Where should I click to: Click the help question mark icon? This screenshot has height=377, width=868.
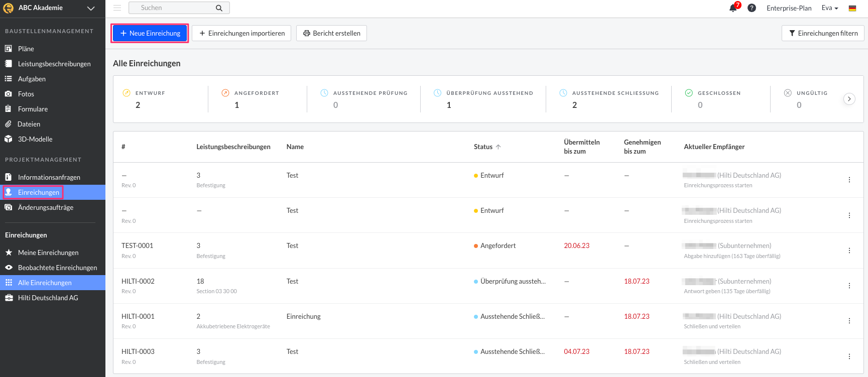tap(752, 8)
